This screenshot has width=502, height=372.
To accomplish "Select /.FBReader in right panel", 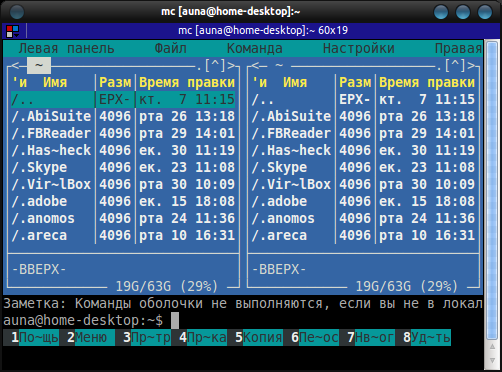I will [x=363, y=133].
